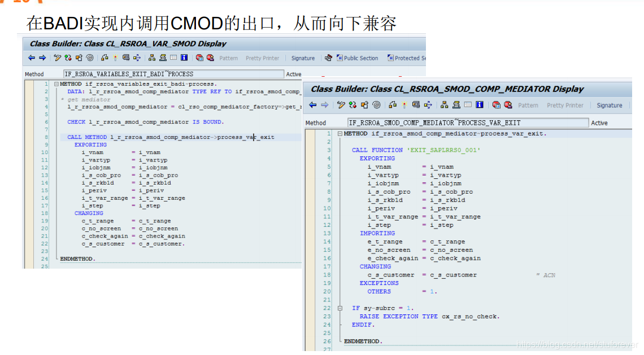Click Pretty Printer in CL_RSROA_VAR_SMOD window

pos(263,58)
